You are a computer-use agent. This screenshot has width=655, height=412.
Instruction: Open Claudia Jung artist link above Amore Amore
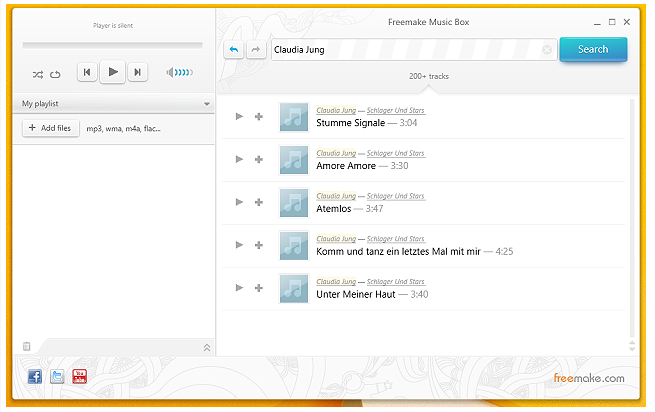[336, 153]
